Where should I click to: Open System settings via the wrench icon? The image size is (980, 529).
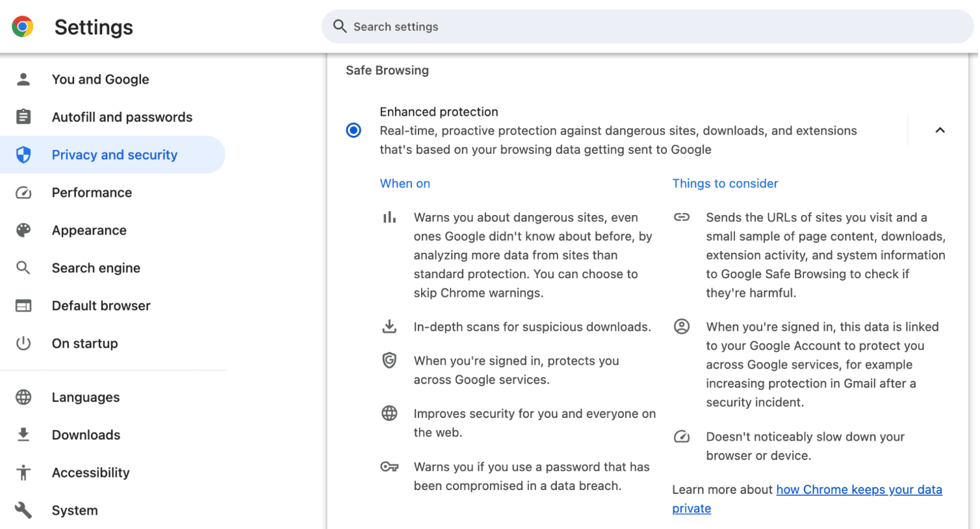point(23,510)
